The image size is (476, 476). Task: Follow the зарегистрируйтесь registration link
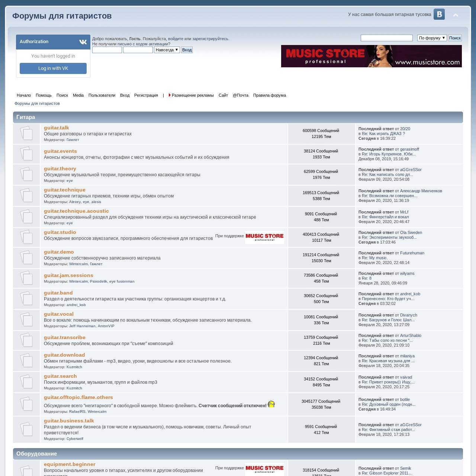coord(210,39)
